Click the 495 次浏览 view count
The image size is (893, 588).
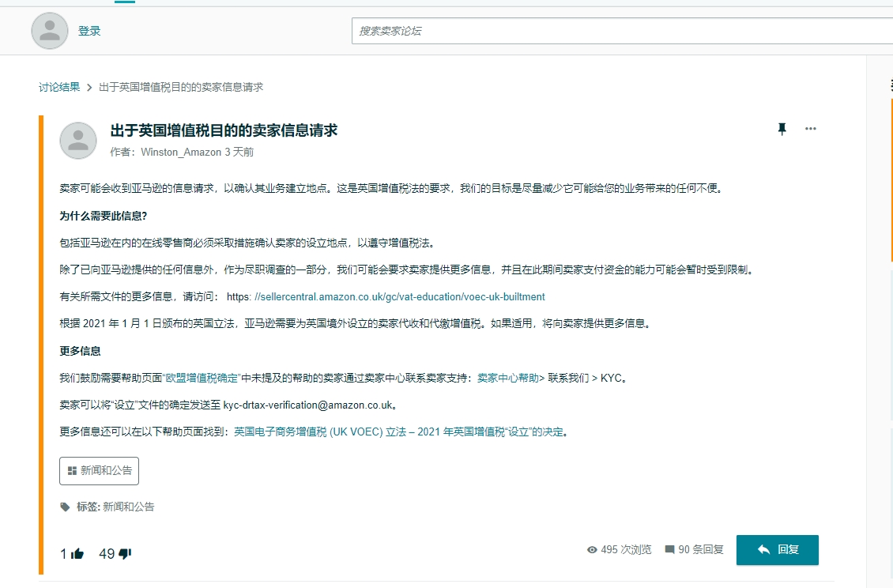(619, 549)
